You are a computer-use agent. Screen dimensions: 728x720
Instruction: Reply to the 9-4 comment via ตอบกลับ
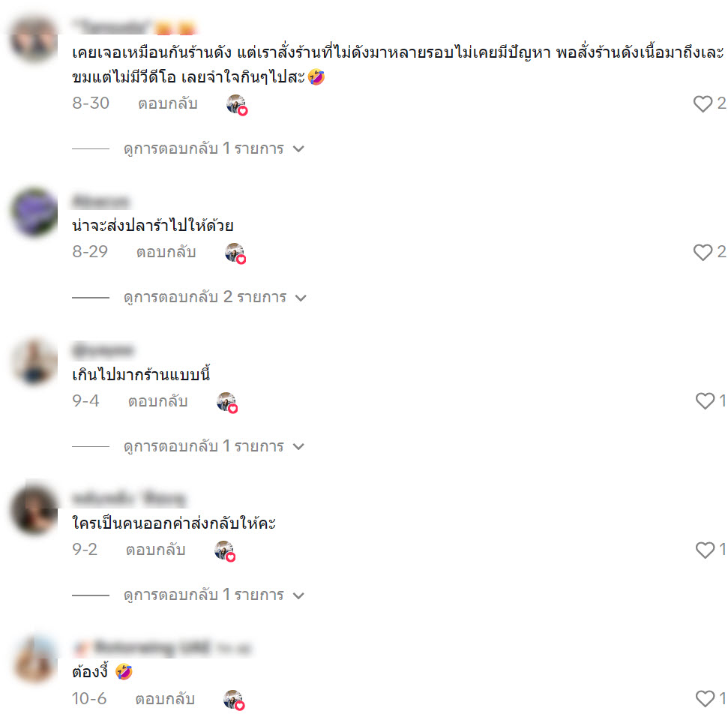158,401
